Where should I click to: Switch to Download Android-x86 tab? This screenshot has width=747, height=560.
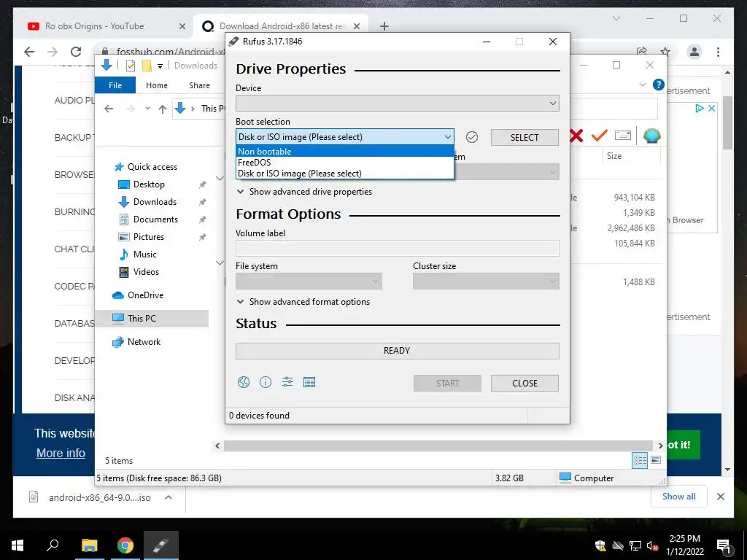281,26
